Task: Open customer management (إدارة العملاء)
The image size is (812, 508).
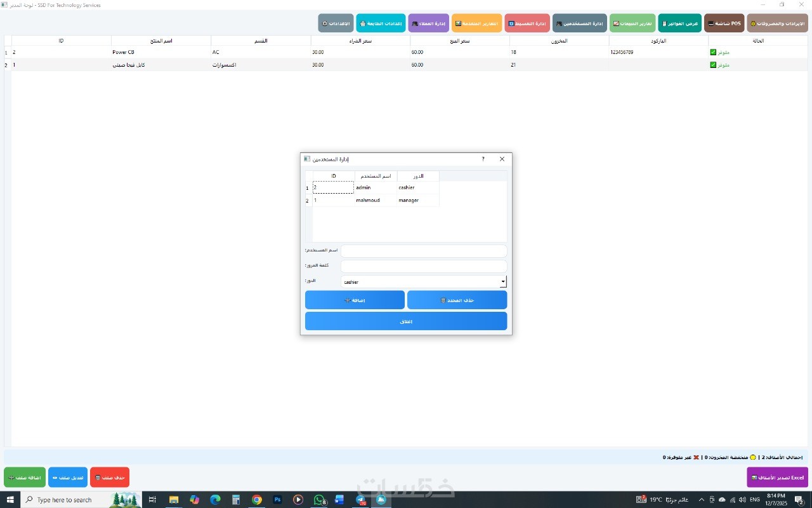Action: click(x=428, y=23)
